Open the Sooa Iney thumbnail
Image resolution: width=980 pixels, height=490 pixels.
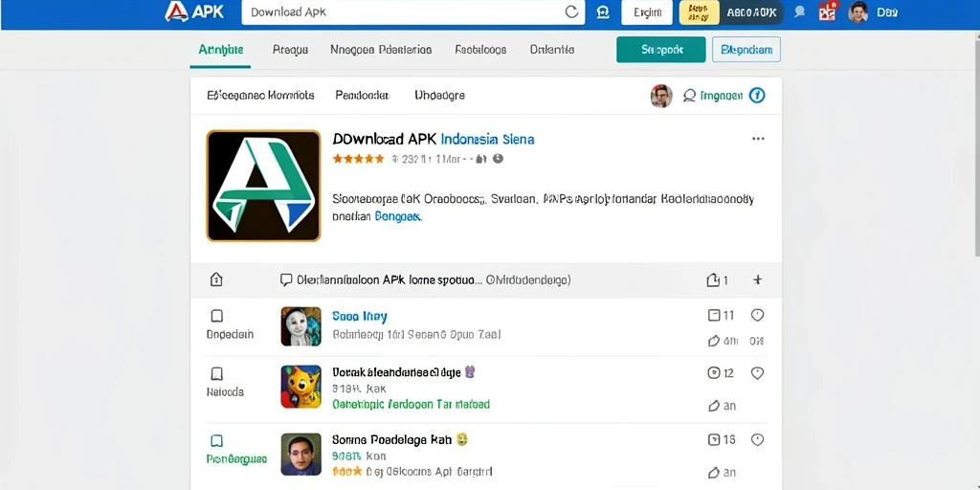coord(301,326)
